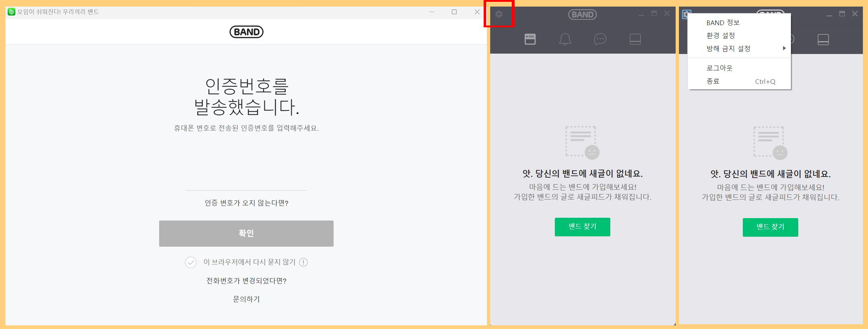The height and width of the screenshot is (329, 868).
Task: Click '전화번호가 변경되었다면?' link
Action: tap(246, 280)
